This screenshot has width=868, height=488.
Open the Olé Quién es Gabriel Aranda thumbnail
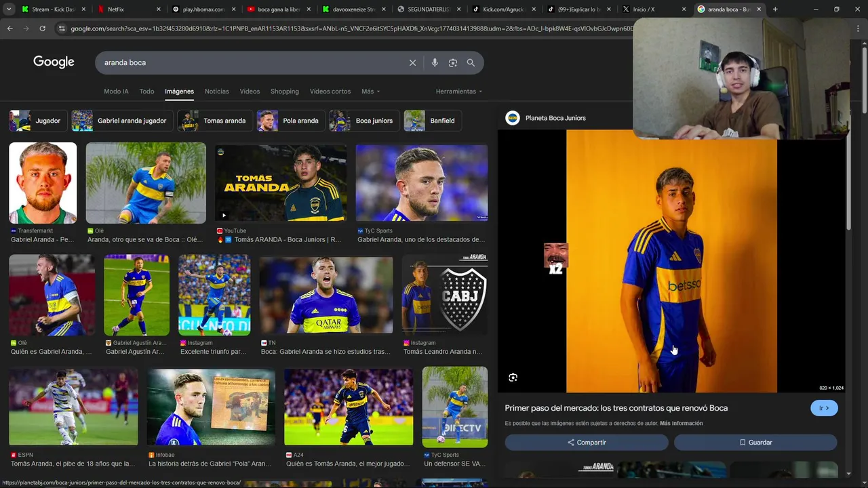coord(52,295)
